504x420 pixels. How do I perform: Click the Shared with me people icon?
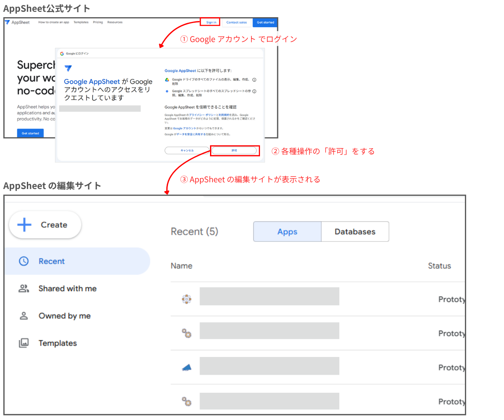point(23,288)
